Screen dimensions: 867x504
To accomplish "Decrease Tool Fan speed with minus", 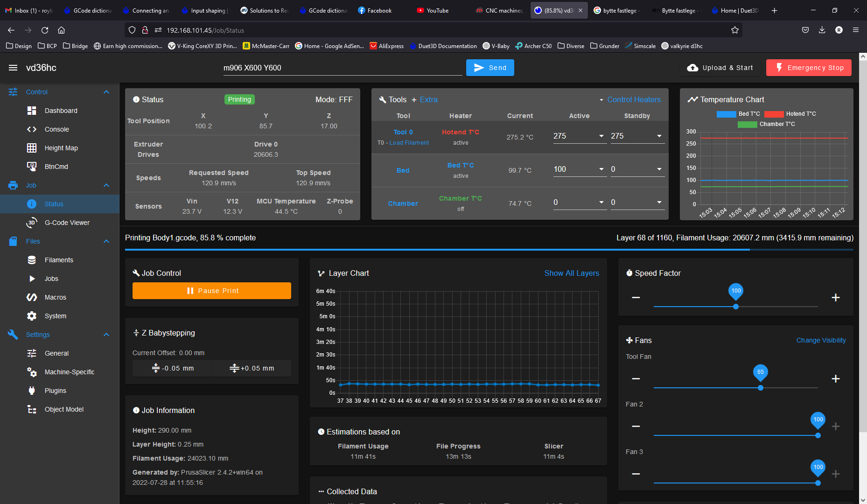I will coord(636,378).
